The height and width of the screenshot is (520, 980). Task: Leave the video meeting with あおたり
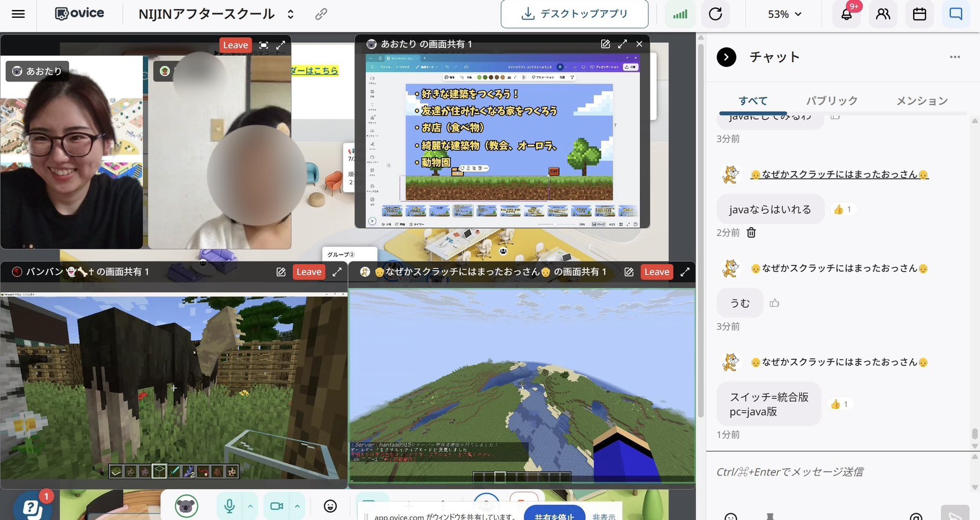[x=235, y=45]
